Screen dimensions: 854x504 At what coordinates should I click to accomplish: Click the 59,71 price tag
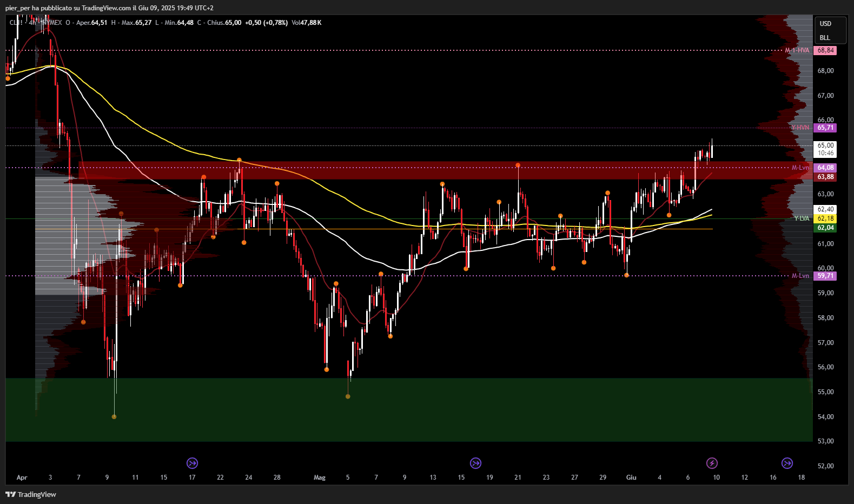pyautogui.click(x=825, y=276)
